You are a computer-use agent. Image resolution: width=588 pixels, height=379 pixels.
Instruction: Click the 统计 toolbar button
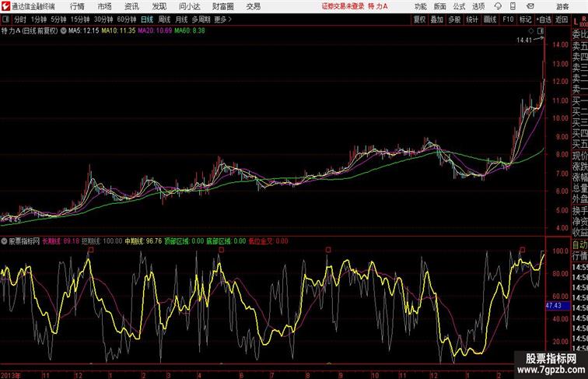pos(472,19)
